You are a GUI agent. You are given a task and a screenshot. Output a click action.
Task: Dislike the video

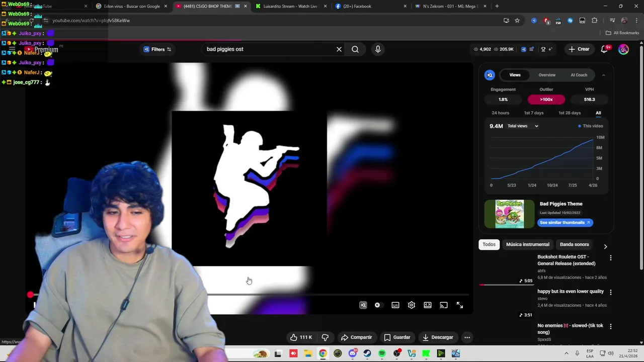(325, 337)
